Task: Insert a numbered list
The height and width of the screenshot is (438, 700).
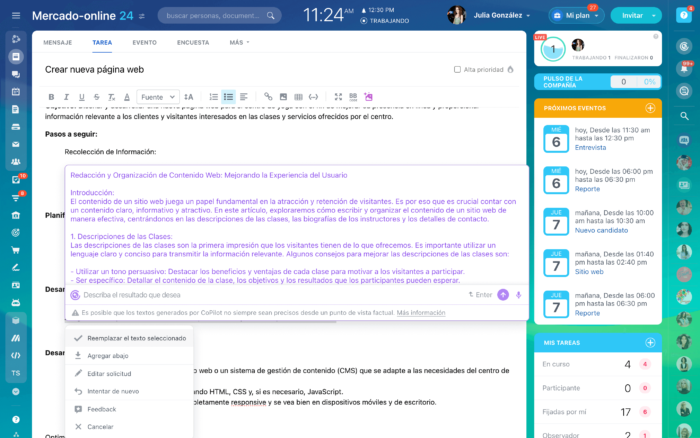Action: [213, 97]
